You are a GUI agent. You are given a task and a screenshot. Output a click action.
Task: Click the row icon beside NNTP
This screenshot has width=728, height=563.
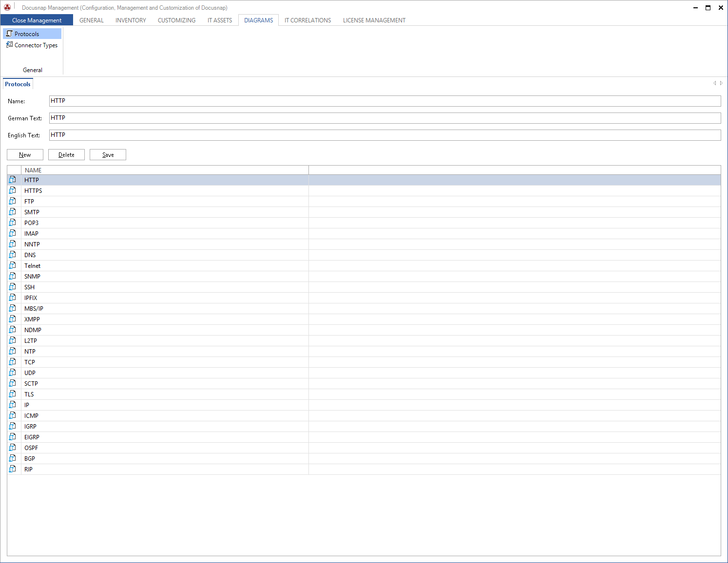[x=13, y=244]
